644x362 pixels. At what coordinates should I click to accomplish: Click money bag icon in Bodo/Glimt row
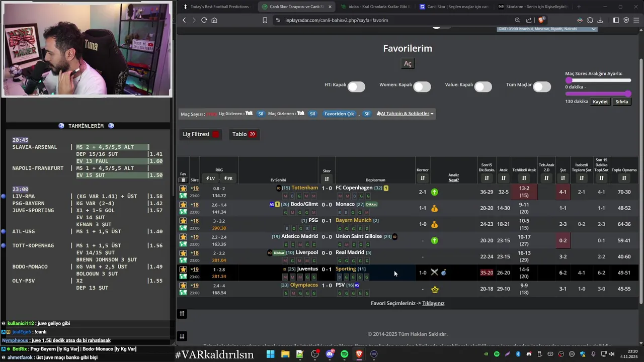(x=435, y=208)
